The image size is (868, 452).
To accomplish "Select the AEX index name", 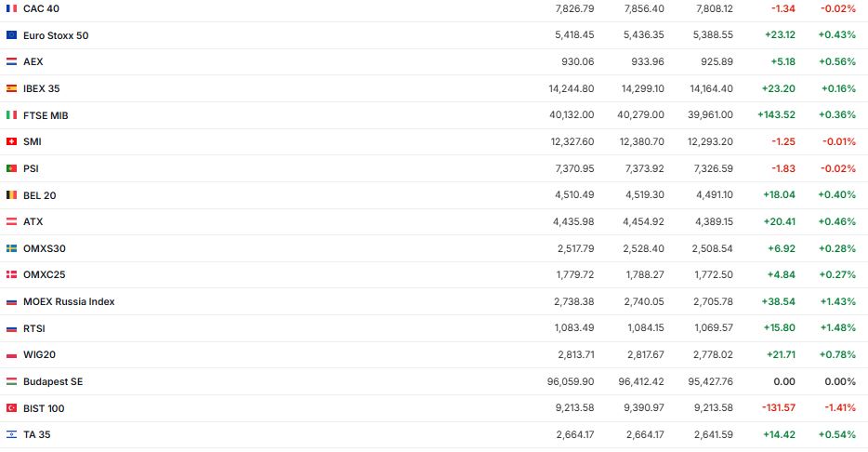I will click(33, 61).
